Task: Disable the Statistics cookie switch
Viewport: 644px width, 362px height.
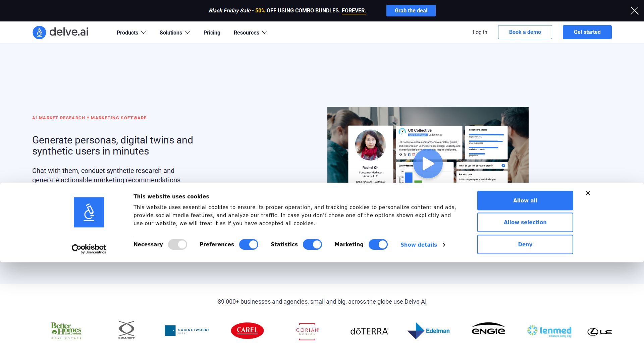Action: (312, 245)
